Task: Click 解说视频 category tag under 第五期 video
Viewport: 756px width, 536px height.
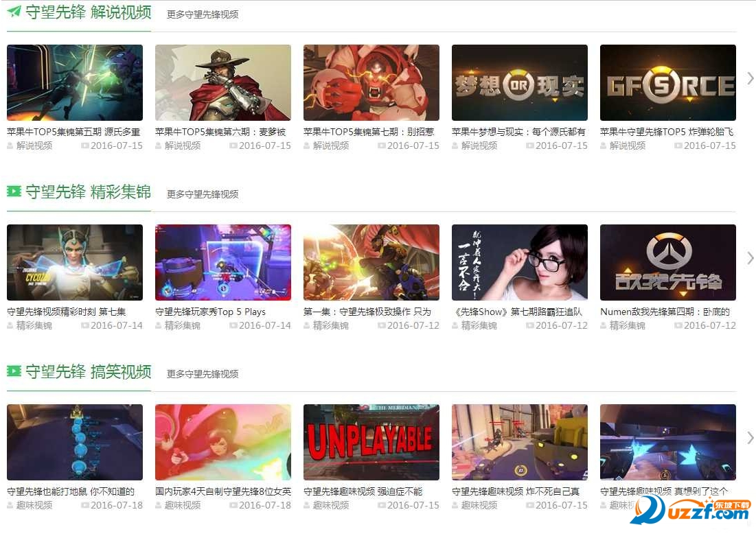Action: (34, 145)
